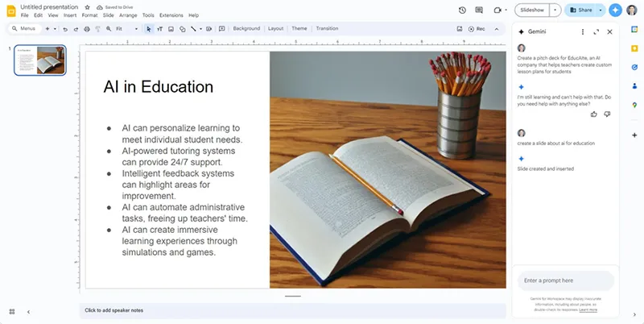Expand the Slideshow options dropdown arrow
Viewport: 644px width, 324px height.
[x=556, y=10]
